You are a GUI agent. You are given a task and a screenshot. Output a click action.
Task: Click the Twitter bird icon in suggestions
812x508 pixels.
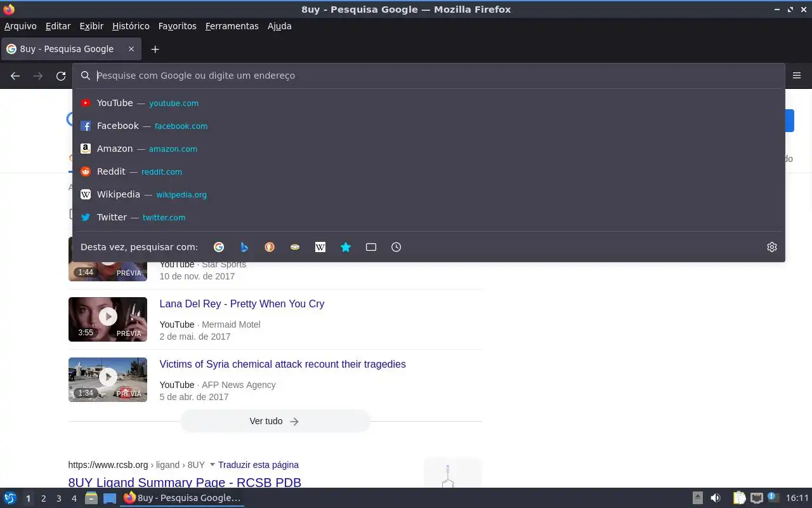[86, 217]
